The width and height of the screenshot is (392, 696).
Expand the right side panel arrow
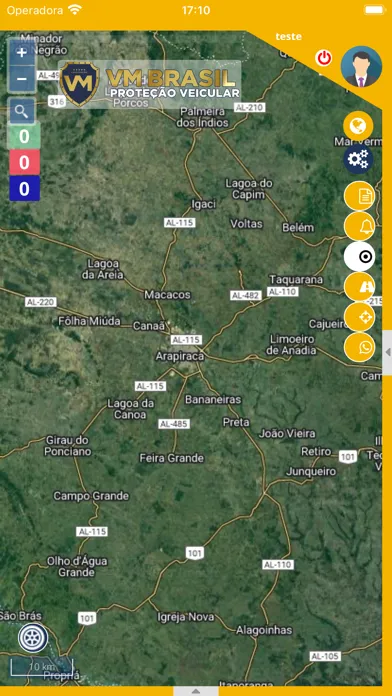(x=387, y=352)
